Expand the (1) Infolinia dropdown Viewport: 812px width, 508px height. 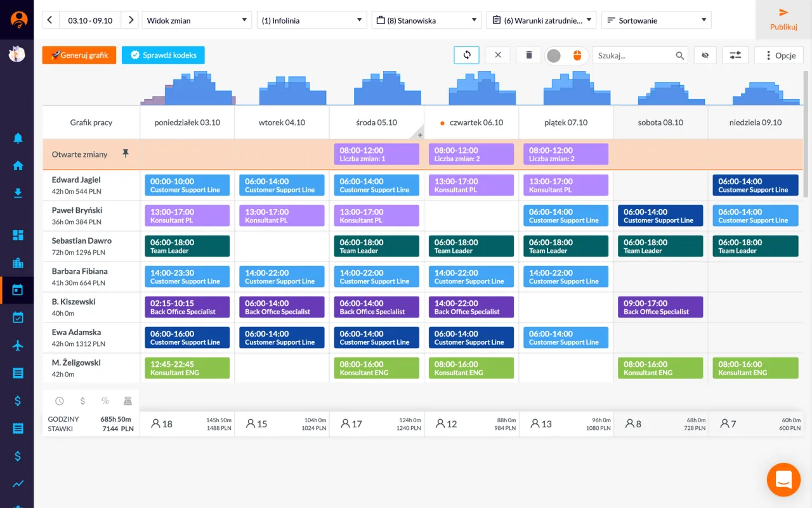point(311,20)
